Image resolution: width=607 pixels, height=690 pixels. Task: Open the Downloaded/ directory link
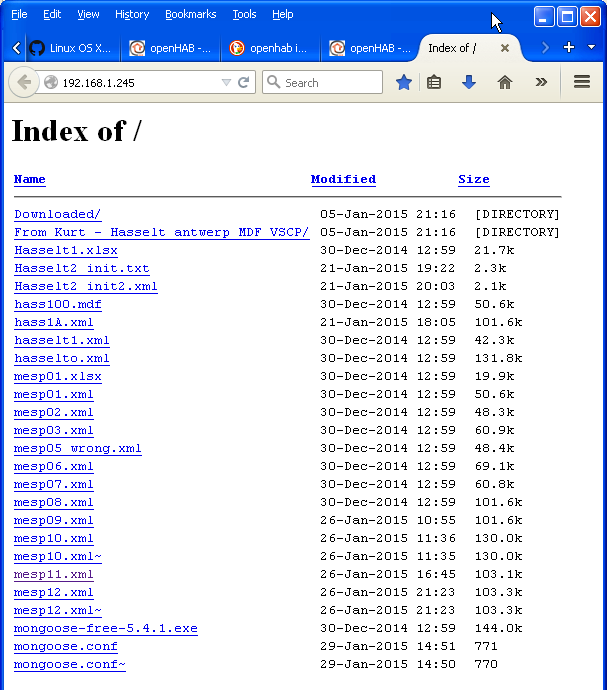[57, 214]
